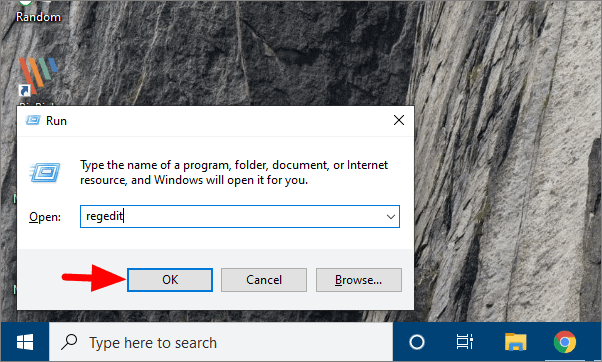Launch Google Chrome from taskbar
Image resolution: width=602 pixels, height=362 pixels.
point(565,342)
